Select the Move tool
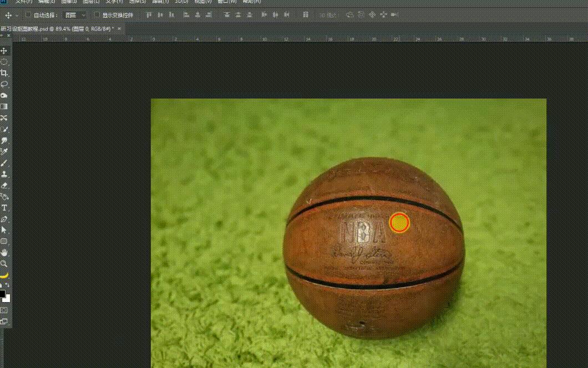This screenshot has width=588, height=368. click(4, 50)
